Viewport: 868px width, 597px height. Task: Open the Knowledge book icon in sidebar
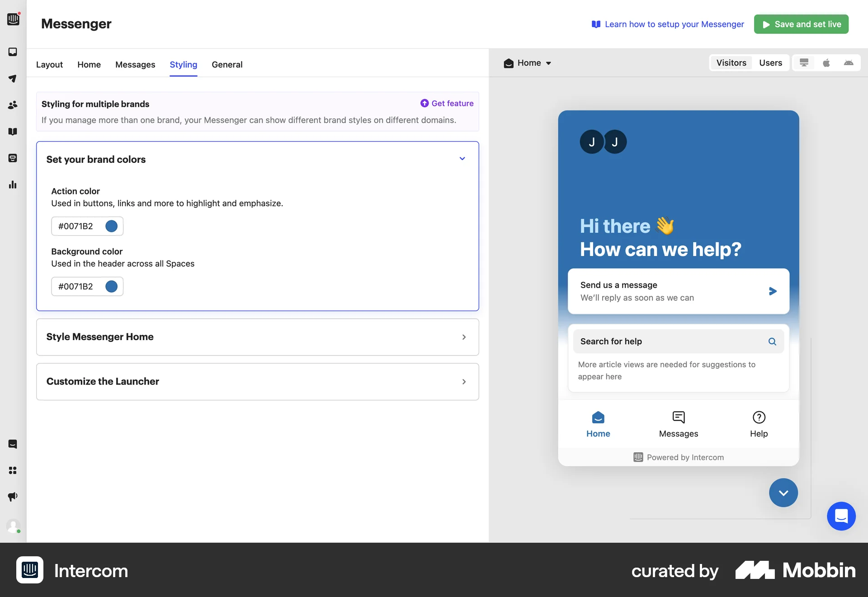pos(13,132)
